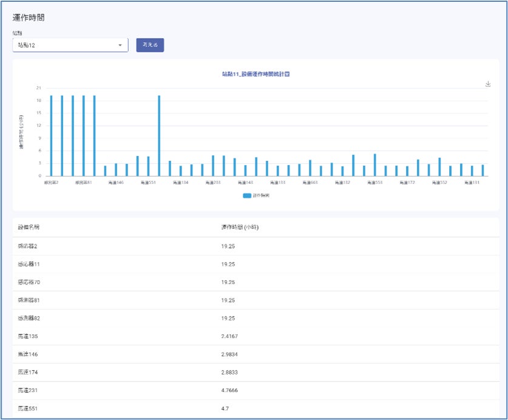Select the 馬達146 table row

coord(29,354)
